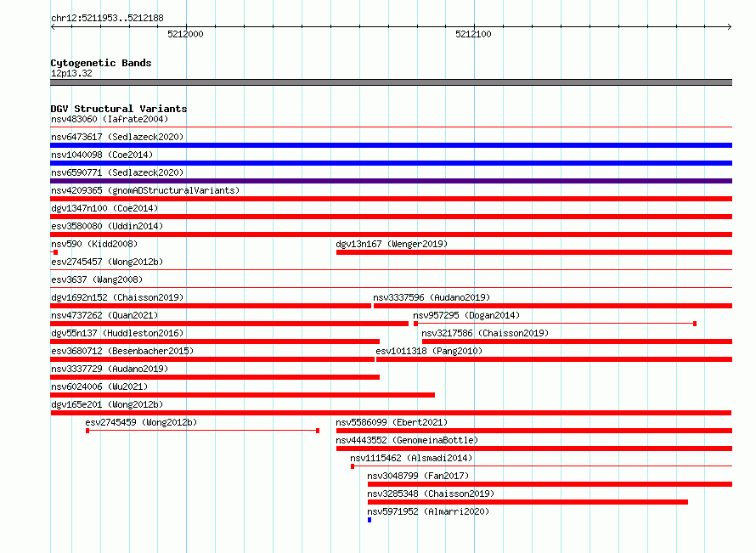Click the red bar under nsv3337729
The width and height of the screenshot is (756, 553).
[x=215, y=377]
